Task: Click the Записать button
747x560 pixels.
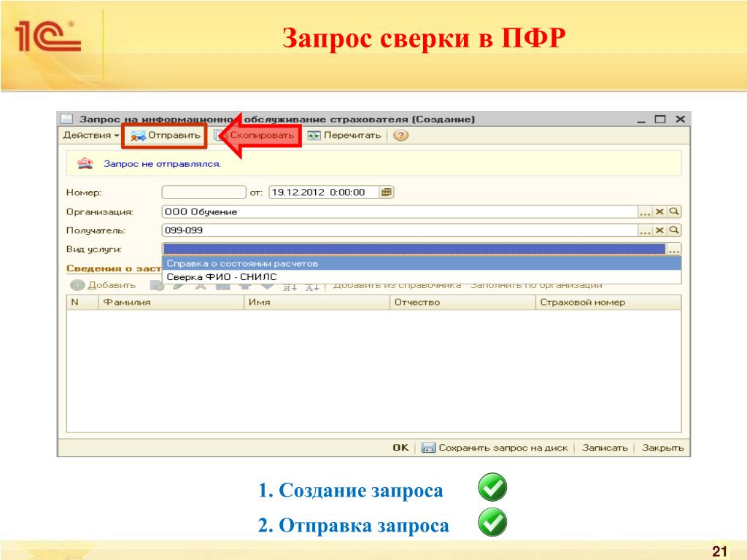Action: point(605,448)
